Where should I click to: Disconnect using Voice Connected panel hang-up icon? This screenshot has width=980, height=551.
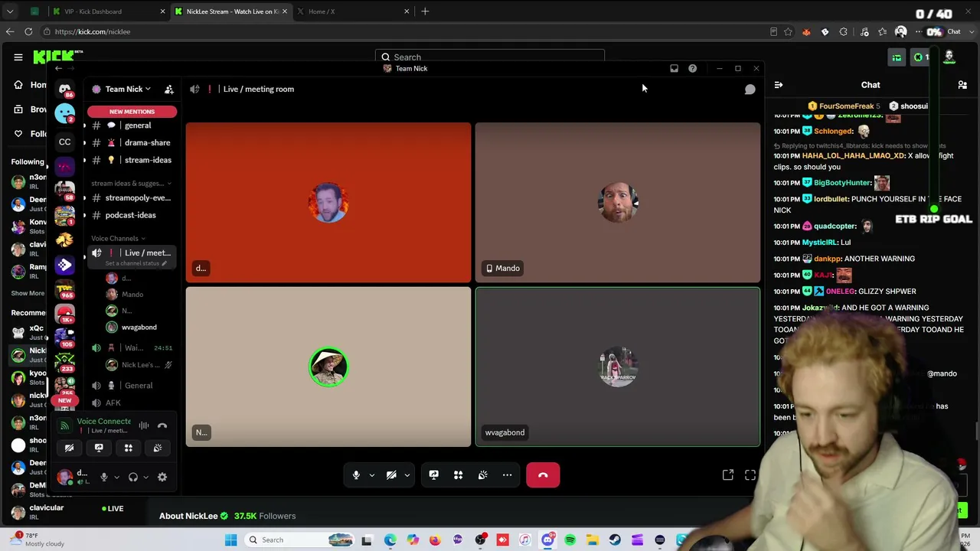[162, 425]
